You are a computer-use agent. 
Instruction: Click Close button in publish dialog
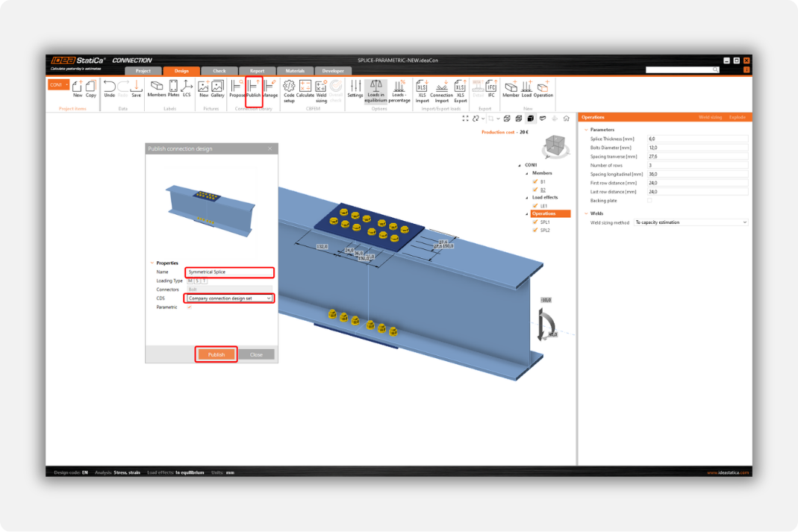pyautogui.click(x=257, y=354)
